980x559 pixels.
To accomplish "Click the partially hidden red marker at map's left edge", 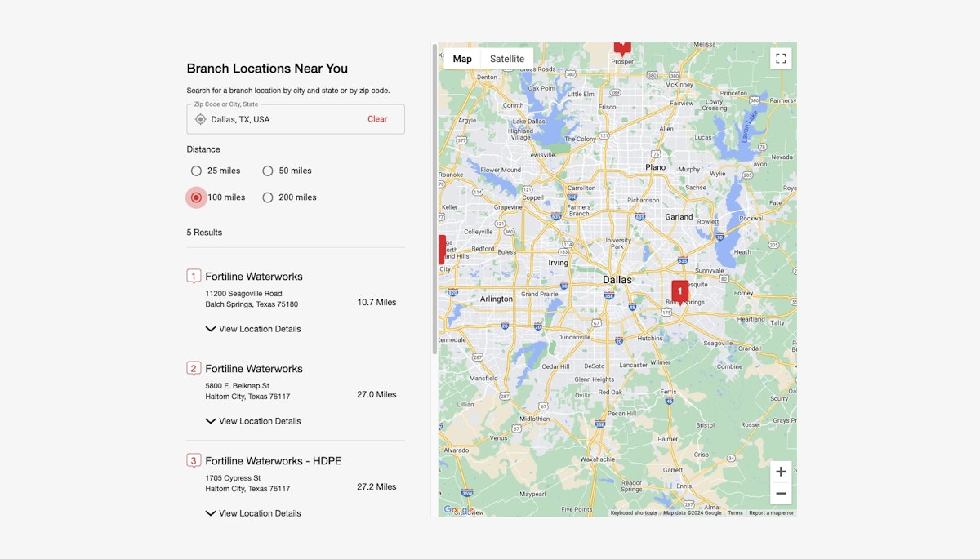I will pyautogui.click(x=442, y=250).
